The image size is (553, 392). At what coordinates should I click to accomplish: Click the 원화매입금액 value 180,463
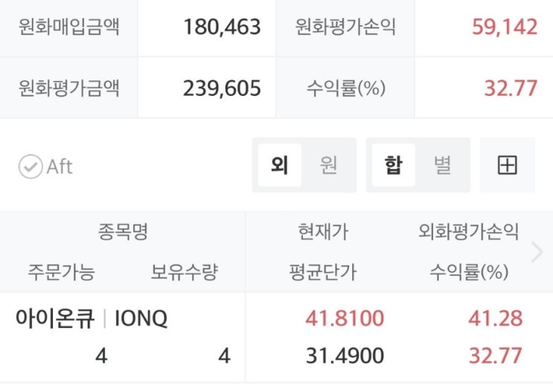click(222, 28)
